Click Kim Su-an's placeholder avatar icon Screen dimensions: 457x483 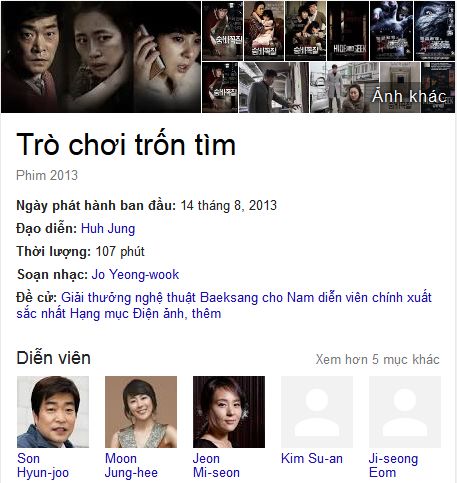(317, 412)
